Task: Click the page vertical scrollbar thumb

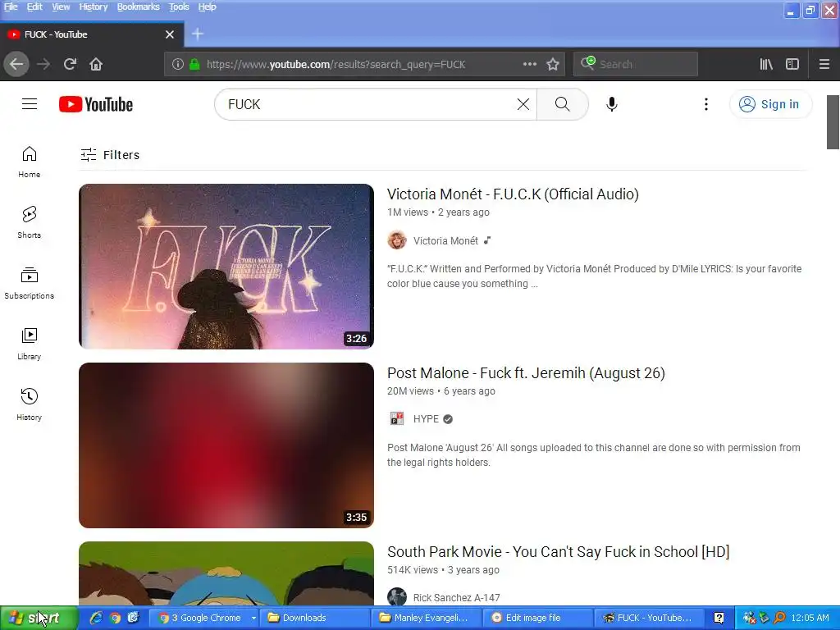Action: [x=833, y=122]
